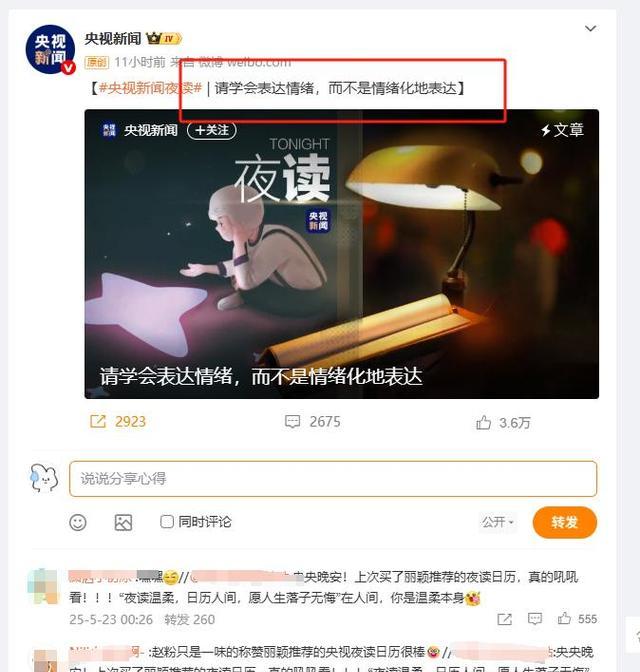640x672 pixels.
Task: Open the #央视新闻夜读# hashtag link
Action: [x=150, y=88]
